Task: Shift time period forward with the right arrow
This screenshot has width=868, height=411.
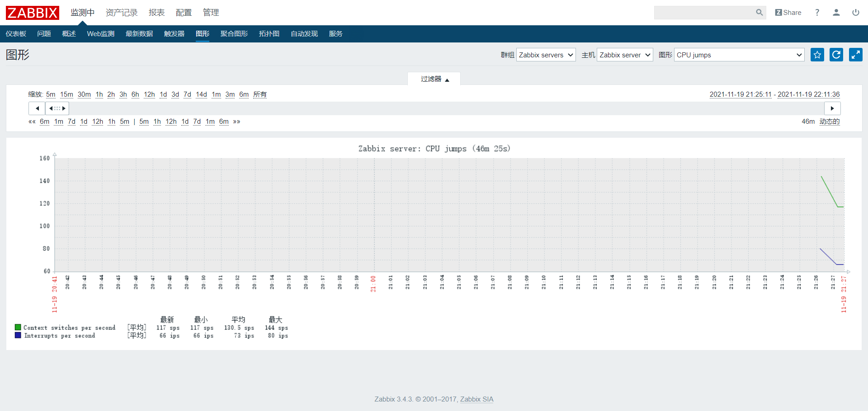Action: (832, 108)
